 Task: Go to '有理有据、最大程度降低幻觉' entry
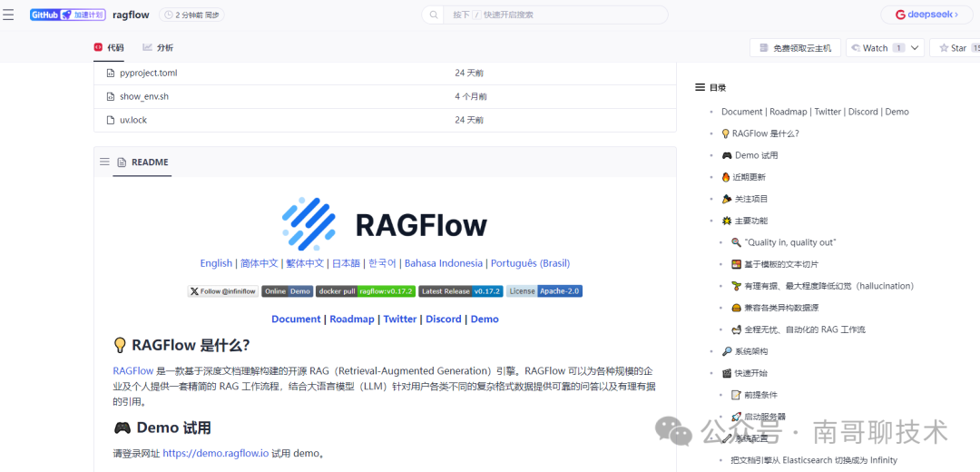[822, 286]
